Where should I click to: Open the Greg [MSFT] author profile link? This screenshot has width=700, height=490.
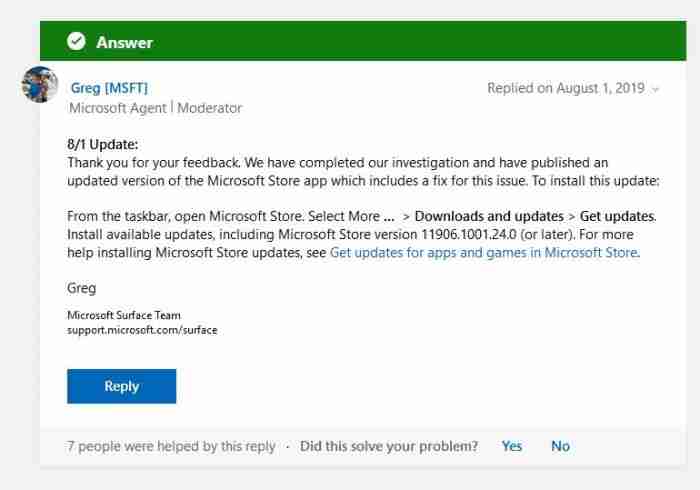click(109, 88)
